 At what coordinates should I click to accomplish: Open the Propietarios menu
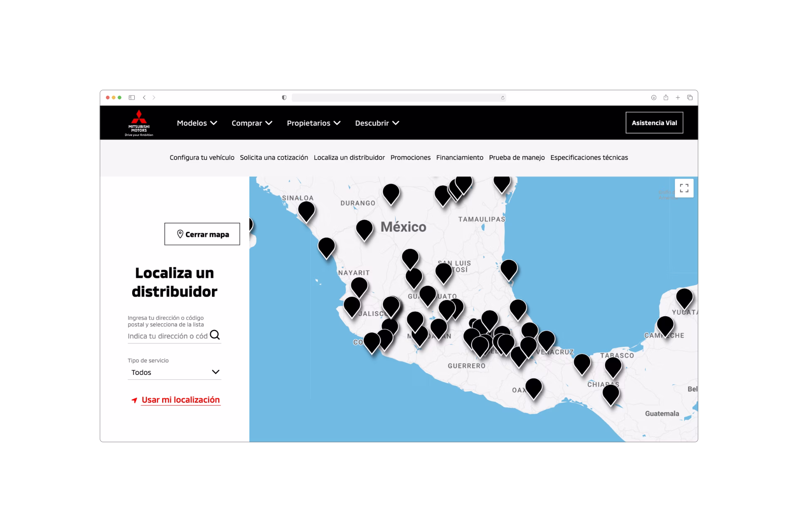click(313, 123)
